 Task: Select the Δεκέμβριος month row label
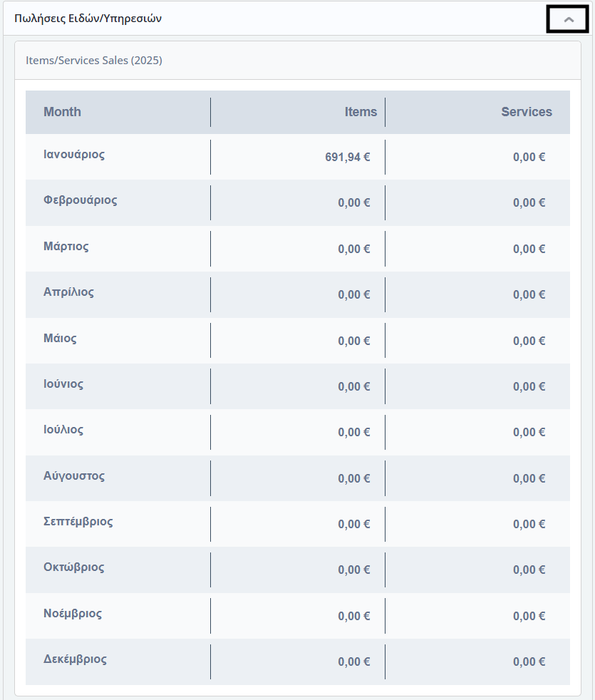click(75, 659)
